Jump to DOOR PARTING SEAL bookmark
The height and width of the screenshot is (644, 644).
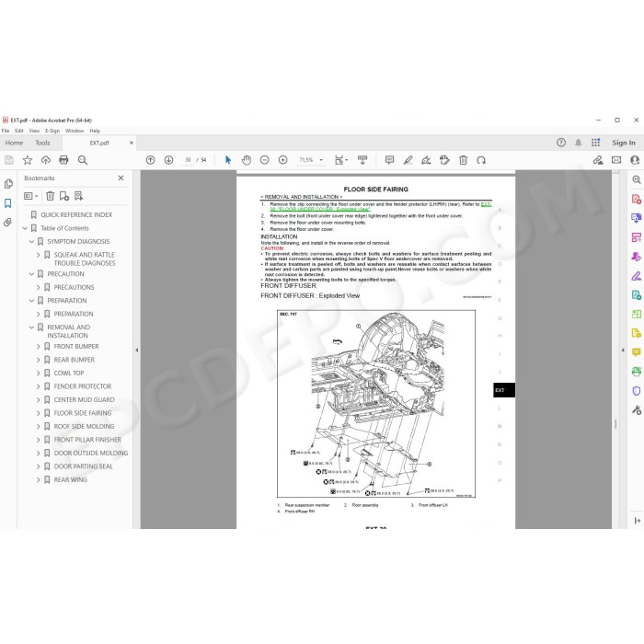84,466
